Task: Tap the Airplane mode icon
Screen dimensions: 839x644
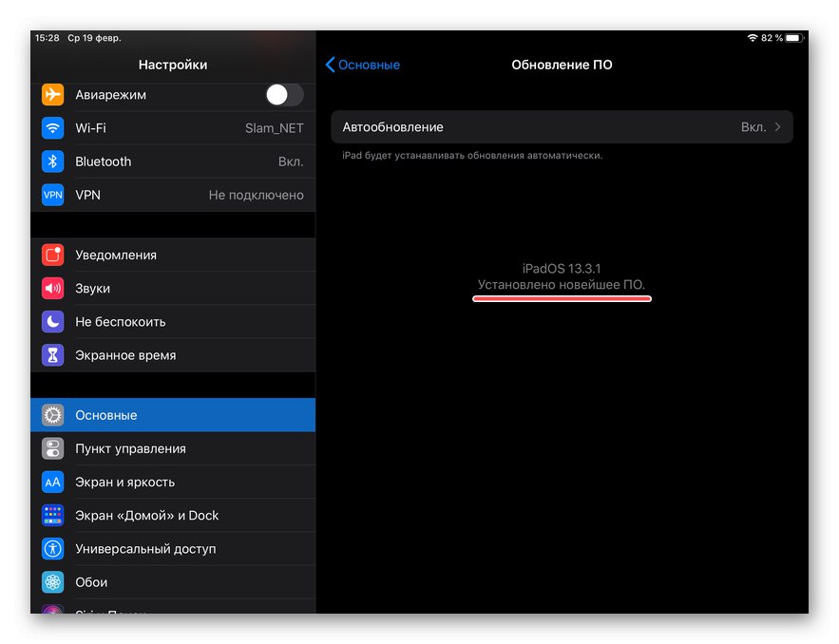Action: [52, 95]
